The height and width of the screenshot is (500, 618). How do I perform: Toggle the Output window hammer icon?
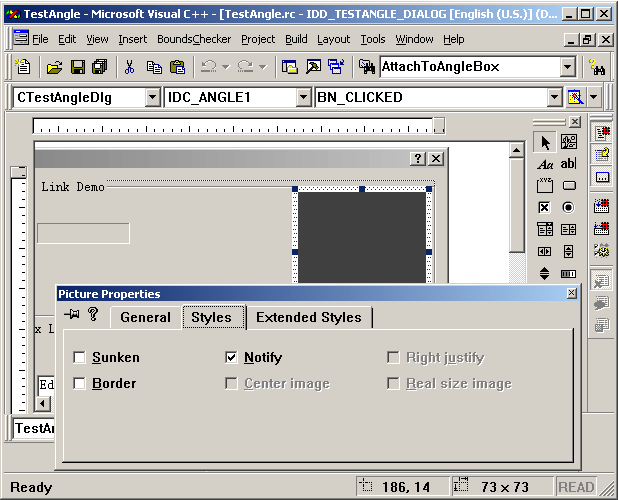pyautogui.click(x=313, y=67)
